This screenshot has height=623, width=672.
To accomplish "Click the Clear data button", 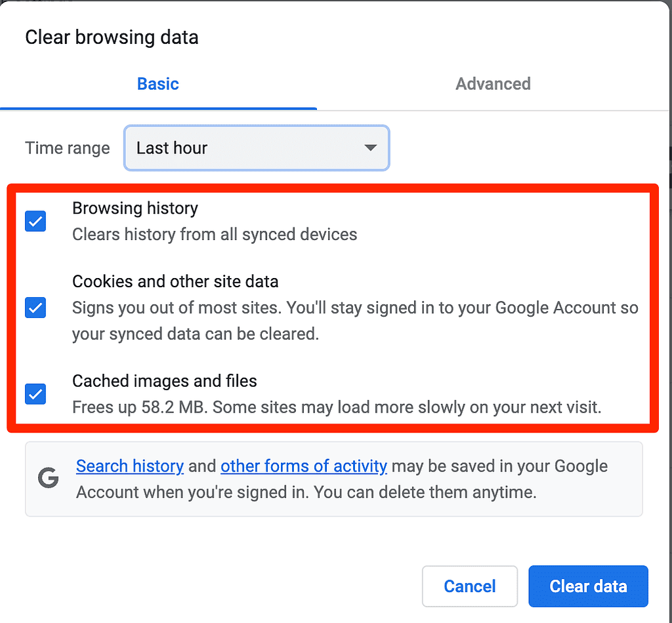I will 588,586.
